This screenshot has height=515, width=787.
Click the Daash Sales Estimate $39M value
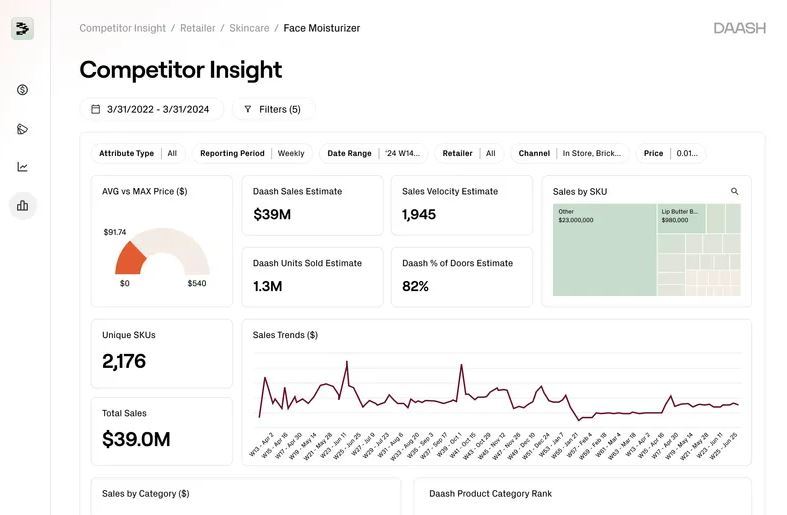click(x=272, y=214)
